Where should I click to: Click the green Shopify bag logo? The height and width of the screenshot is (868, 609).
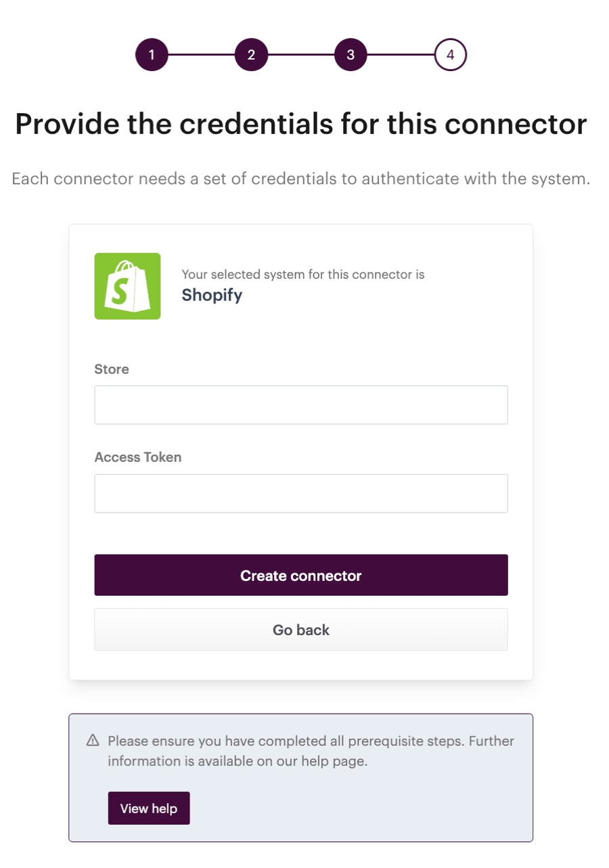tap(127, 286)
